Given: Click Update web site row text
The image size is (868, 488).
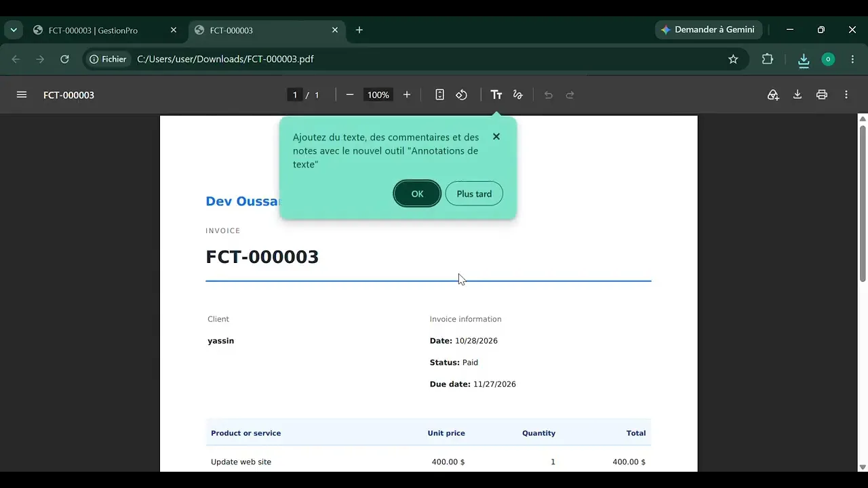Looking at the screenshot, I should [241, 462].
